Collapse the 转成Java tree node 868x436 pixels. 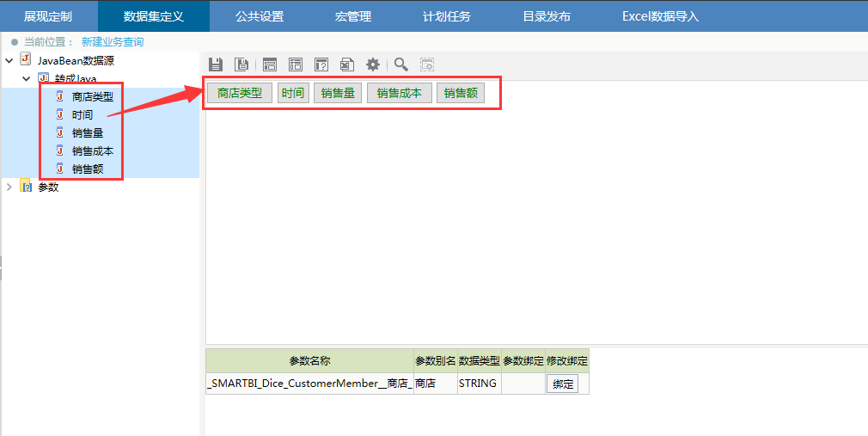pos(26,78)
